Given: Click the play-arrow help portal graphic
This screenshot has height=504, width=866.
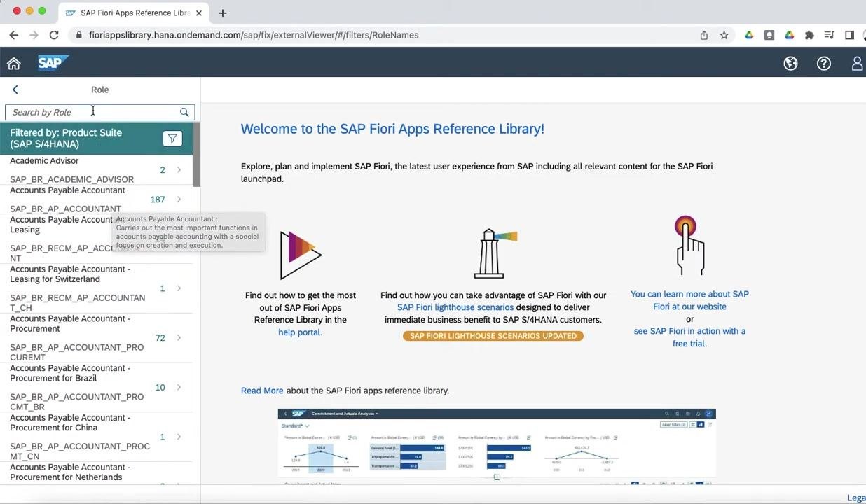Looking at the screenshot, I should [x=301, y=255].
